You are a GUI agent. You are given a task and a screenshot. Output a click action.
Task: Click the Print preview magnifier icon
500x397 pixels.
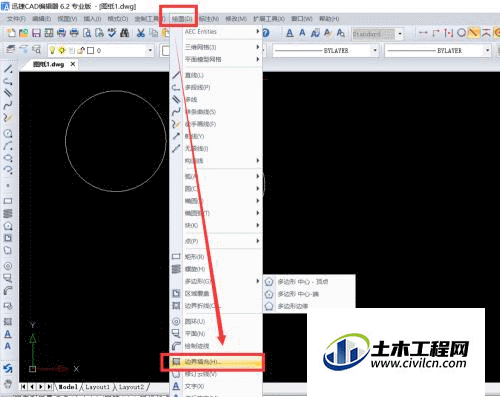87,33
